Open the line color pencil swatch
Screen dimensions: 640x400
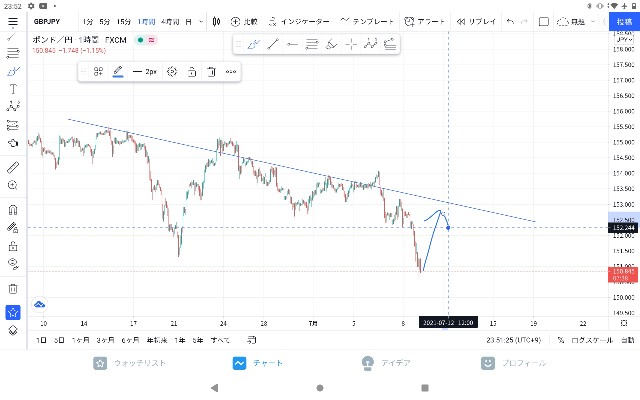[118, 72]
